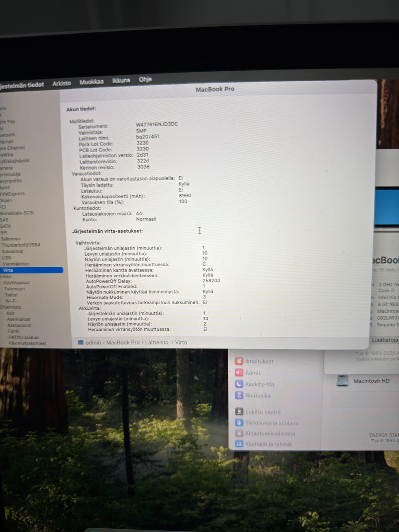Click the Järjestelmän virta-asetukset heading
Image resolution: width=399 pixels, height=532 pixels.
coord(108,231)
